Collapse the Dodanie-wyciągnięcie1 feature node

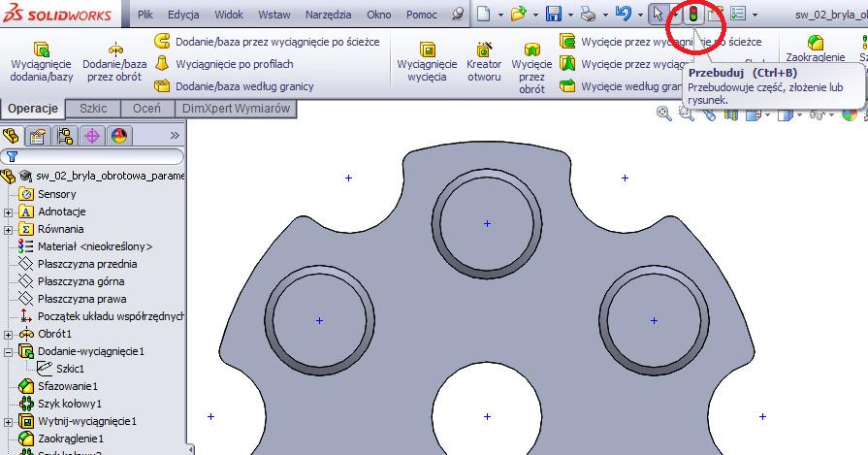coord(8,351)
